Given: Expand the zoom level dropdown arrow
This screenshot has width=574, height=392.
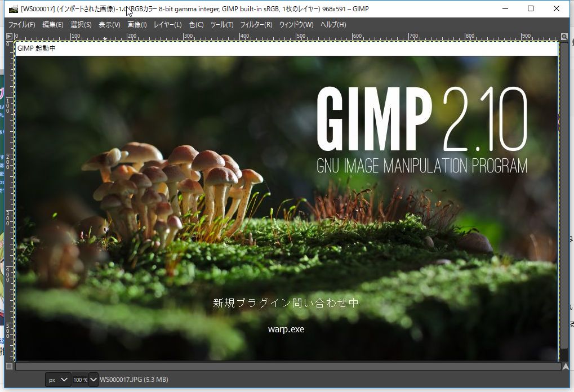Looking at the screenshot, I should click(94, 380).
